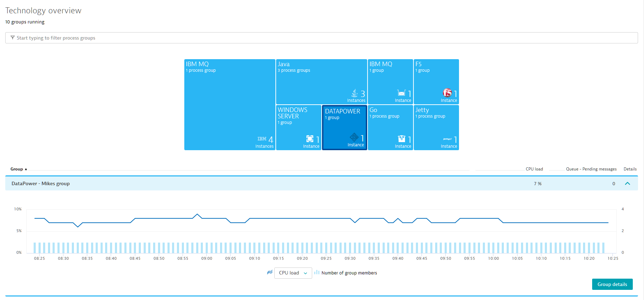Click the Number of group members legend
Image resolution: width=644 pixels, height=300 pixels.
coord(349,273)
